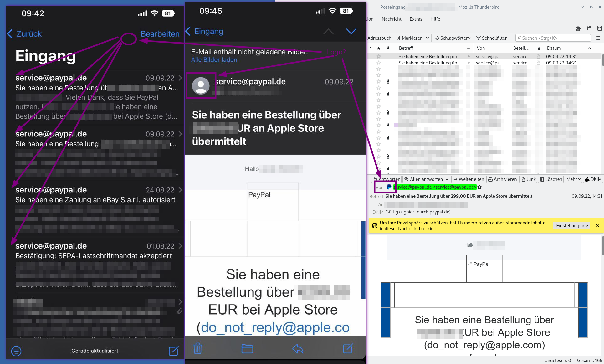This screenshot has height=364, width=604.
Task: Open the hamburger application menu
Action: (598, 38)
